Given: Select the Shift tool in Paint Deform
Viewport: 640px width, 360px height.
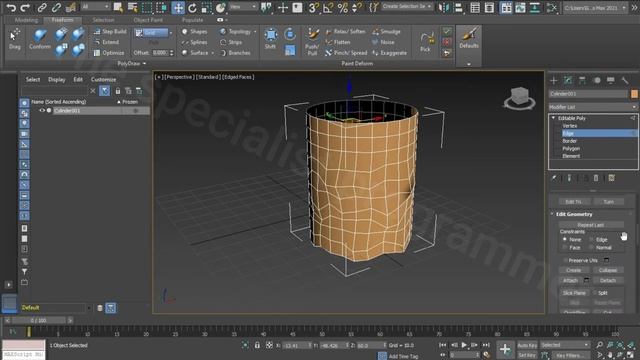Looking at the screenshot, I should coord(271,39).
